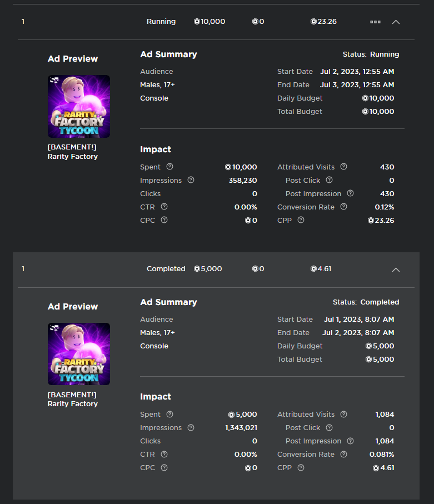Open the ellipsis options menu for the Running ad
Viewport: 434px width, 504px height.
(x=375, y=22)
